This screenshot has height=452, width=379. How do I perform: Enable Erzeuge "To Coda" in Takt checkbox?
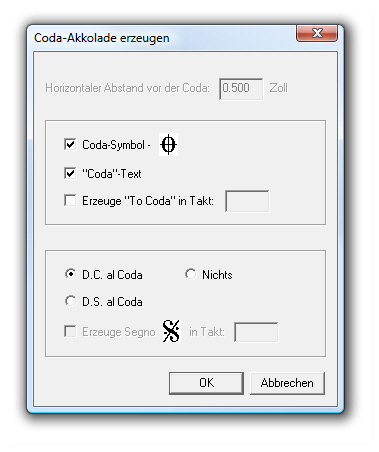[70, 201]
